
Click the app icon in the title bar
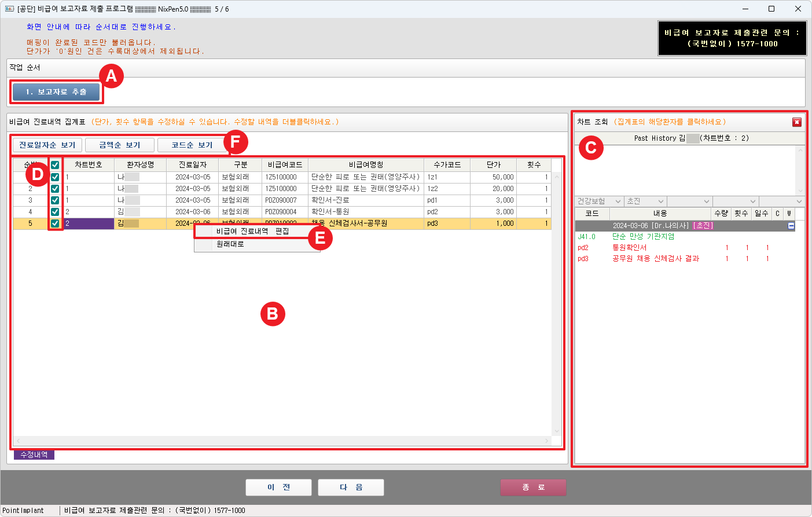9,9
